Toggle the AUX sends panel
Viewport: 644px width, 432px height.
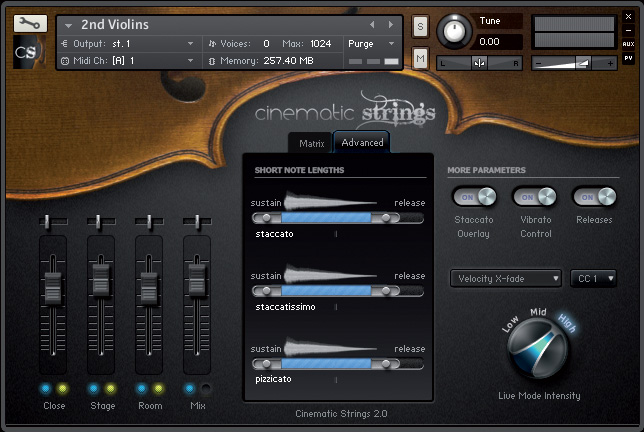pos(628,44)
